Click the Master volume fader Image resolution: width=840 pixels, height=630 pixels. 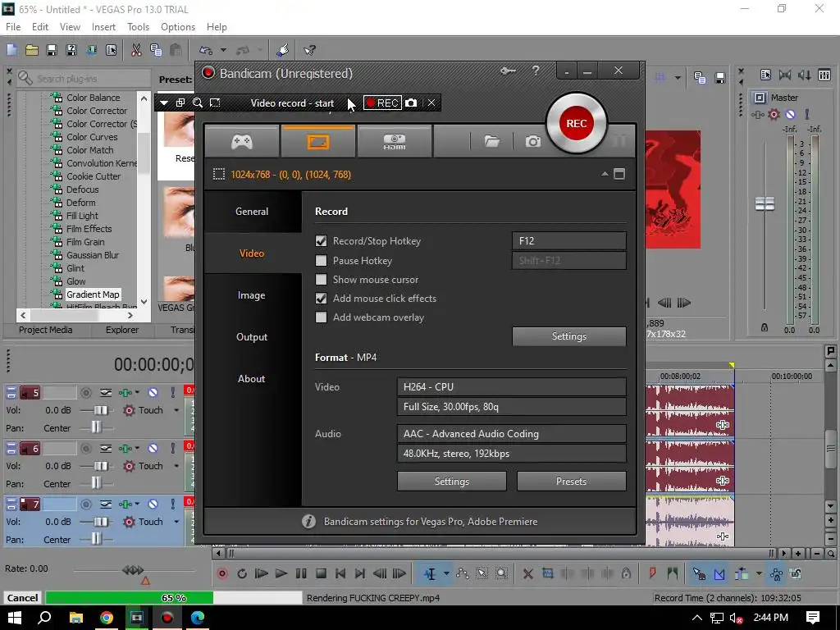tap(765, 203)
